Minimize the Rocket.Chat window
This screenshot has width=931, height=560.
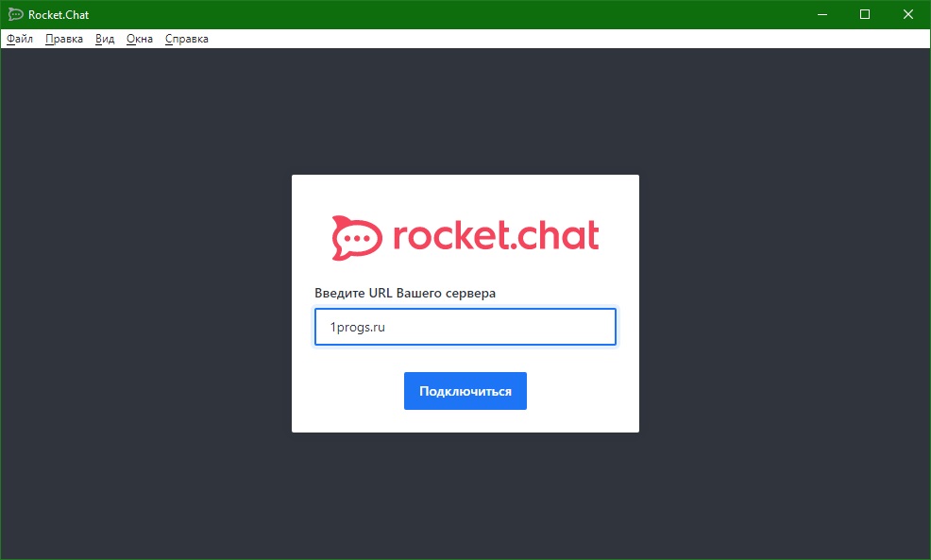(x=822, y=14)
